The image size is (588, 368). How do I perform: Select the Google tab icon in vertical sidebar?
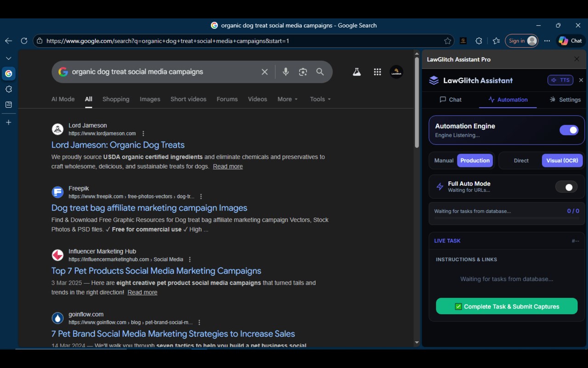(x=9, y=74)
